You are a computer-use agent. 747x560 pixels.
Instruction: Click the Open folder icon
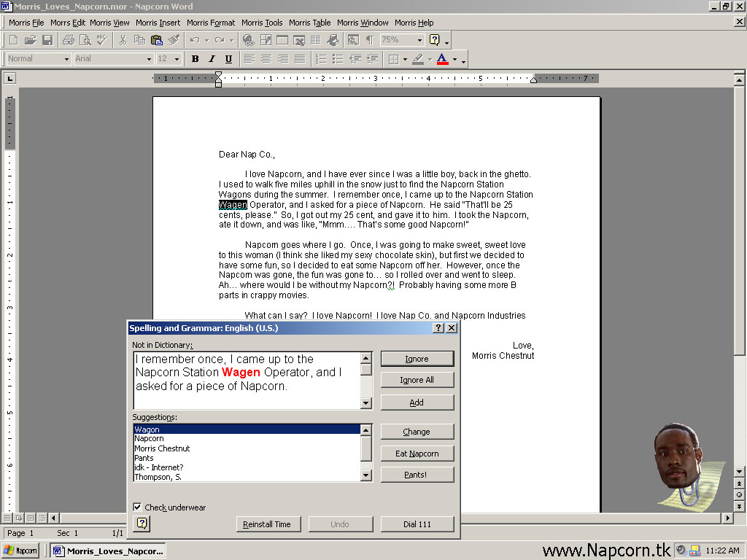31,40
